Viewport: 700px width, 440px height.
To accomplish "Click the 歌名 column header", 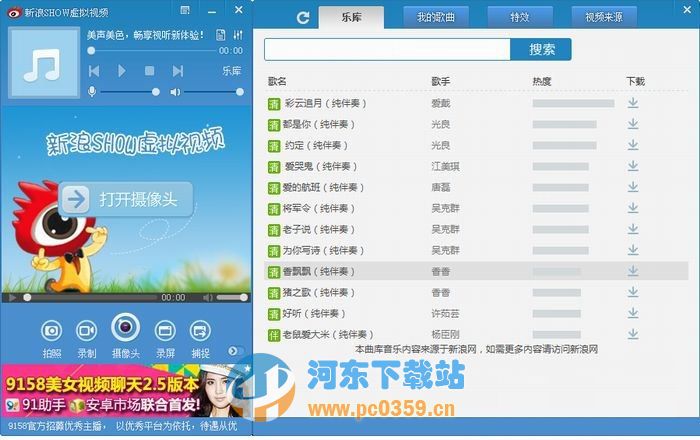I will point(277,81).
